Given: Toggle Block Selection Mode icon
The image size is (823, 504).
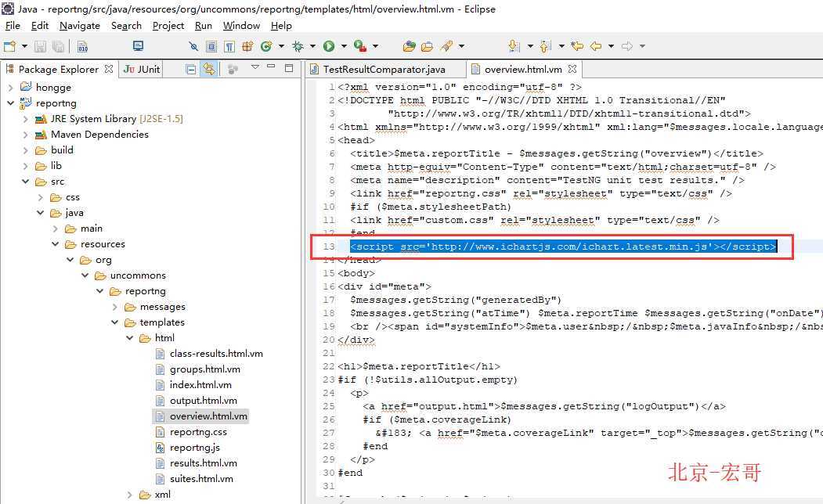Looking at the screenshot, I should [211, 47].
